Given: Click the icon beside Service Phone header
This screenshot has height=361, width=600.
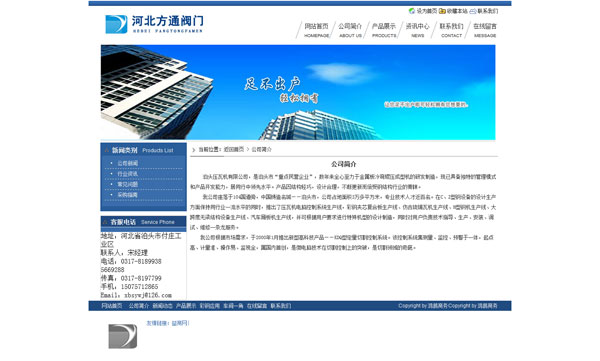Looking at the screenshot, I should (x=105, y=222).
